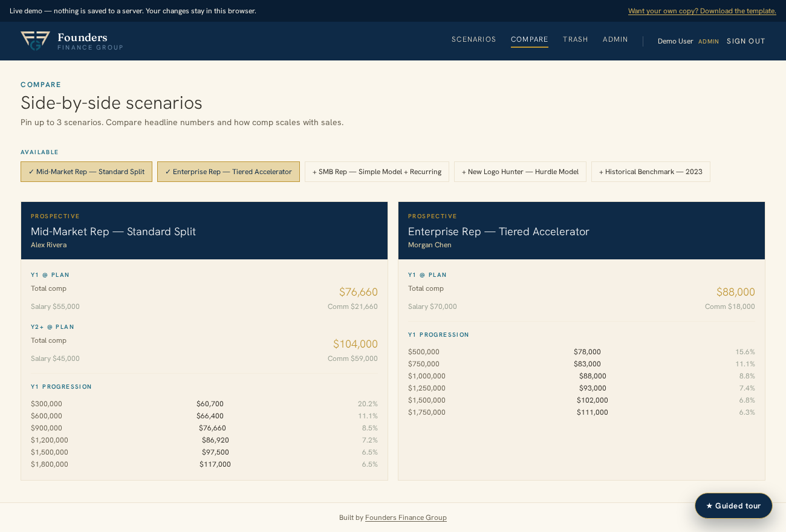Unpin Enterprise Rep — Tiered Accelerator chip

(x=229, y=172)
